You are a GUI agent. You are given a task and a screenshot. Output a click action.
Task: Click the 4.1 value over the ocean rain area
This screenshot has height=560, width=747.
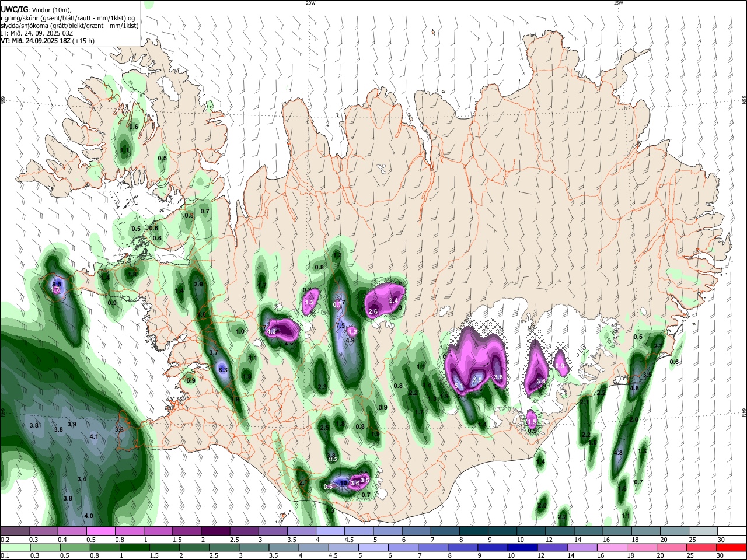tap(94, 436)
